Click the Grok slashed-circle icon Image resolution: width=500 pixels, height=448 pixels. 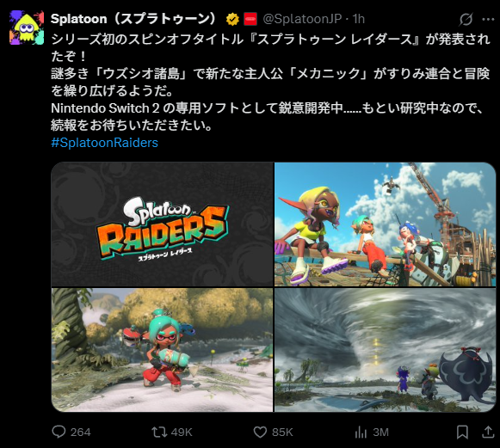[x=466, y=20]
